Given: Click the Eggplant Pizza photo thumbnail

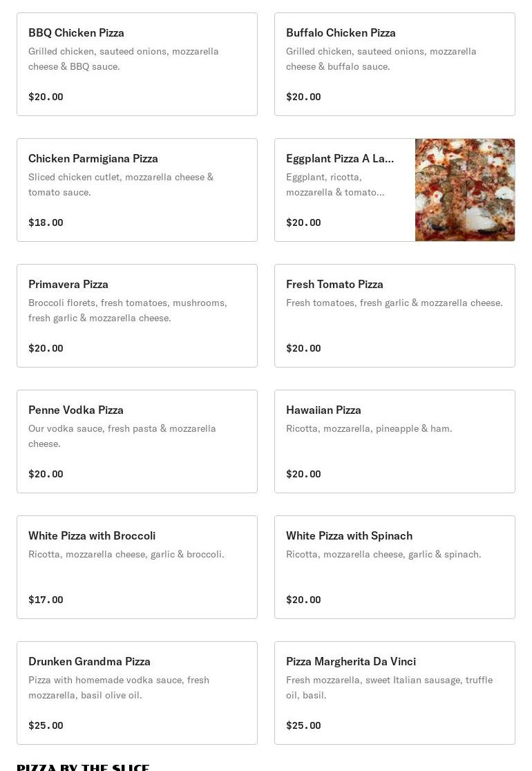Looking at the screenshot, I should (465, 190).
